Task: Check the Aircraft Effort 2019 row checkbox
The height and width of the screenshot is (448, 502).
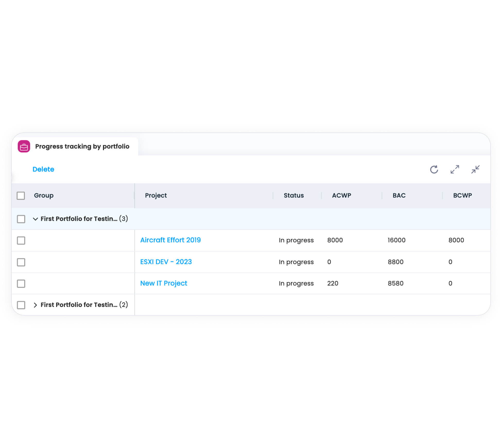Action: (21, 240)
